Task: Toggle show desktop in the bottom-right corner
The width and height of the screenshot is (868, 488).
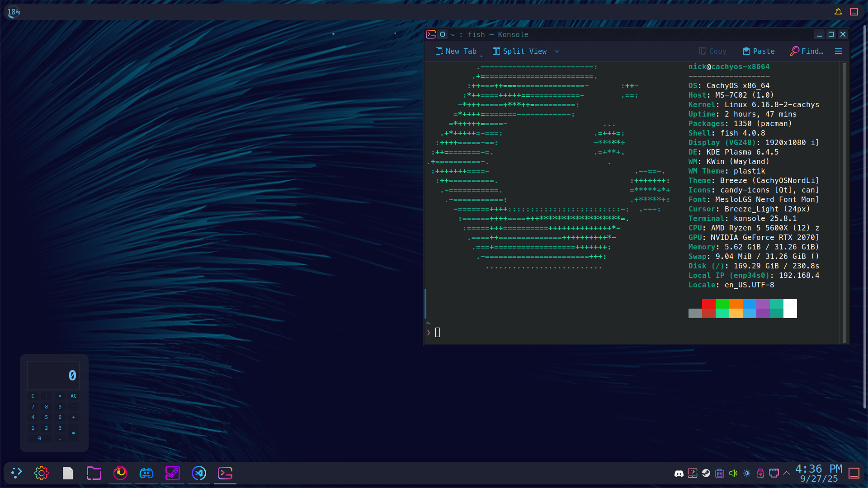Action: (x=854, y=473)
